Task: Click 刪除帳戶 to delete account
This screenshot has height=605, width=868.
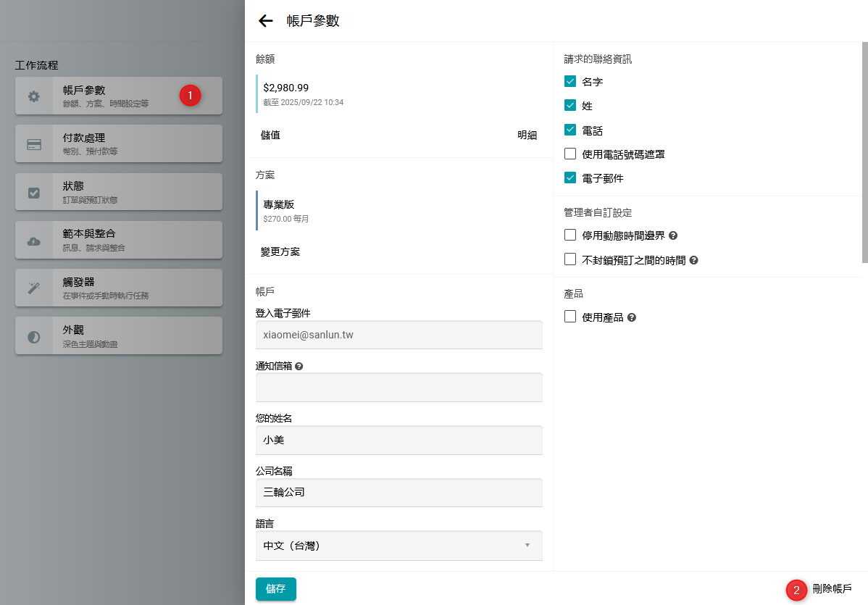Action: (x=832, y=589)
